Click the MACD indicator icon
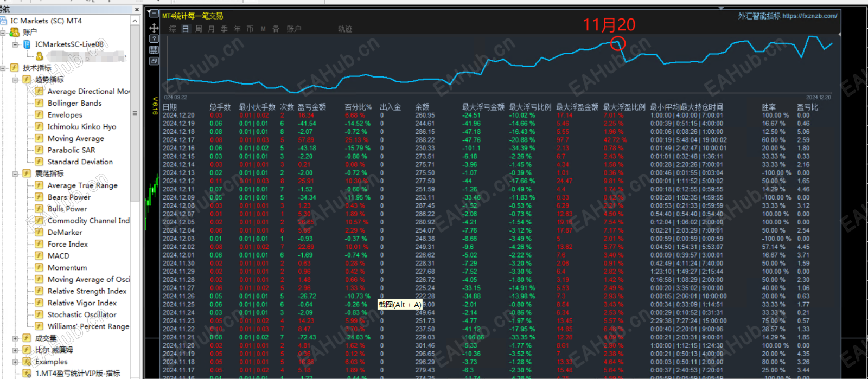Image resolution: width=868 pixels, height=379 pixels. (x=39, y=256)
